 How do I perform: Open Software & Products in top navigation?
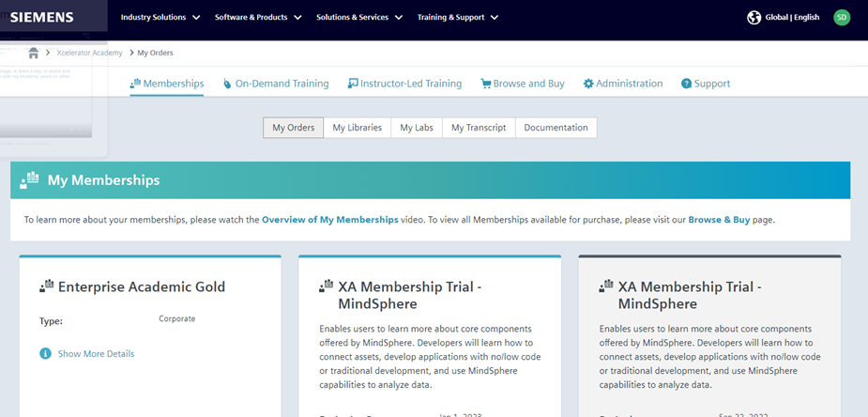[251, 17]
